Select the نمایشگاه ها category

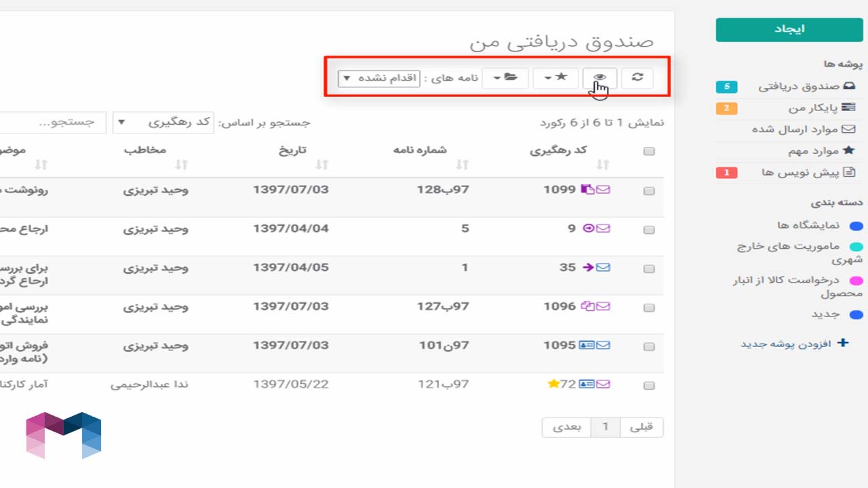point(808,225)
